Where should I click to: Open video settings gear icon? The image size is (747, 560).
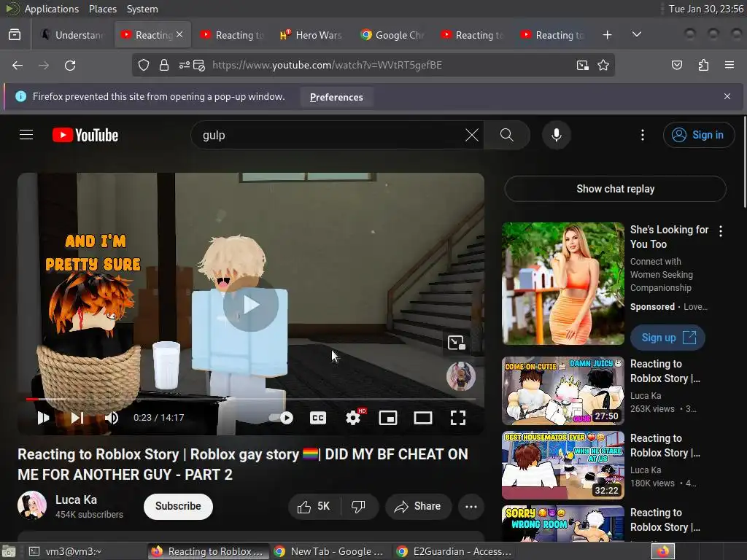coord(354,418)
